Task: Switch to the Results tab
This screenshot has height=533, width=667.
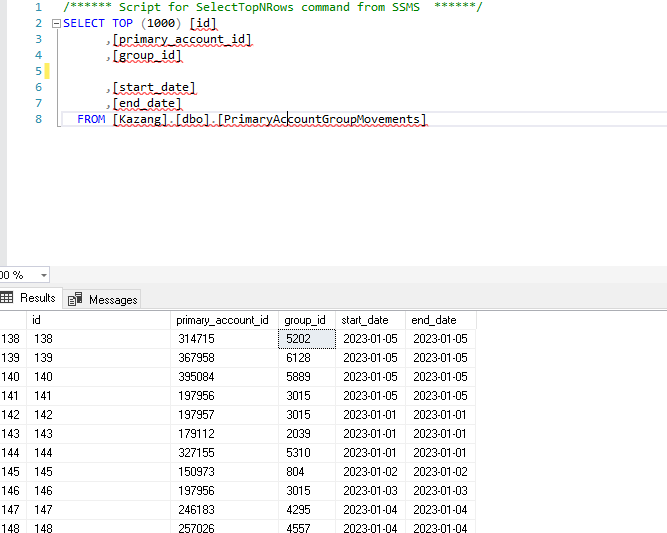Action: pos(37,298)
